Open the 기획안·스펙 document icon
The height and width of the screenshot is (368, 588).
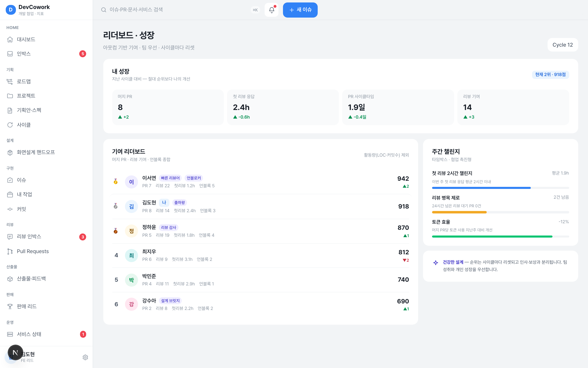coord(10,110)
